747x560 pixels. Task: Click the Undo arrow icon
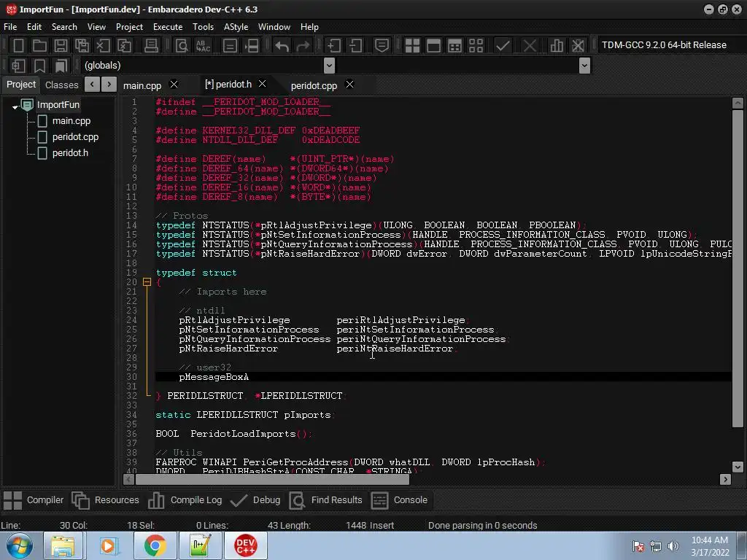282,46
